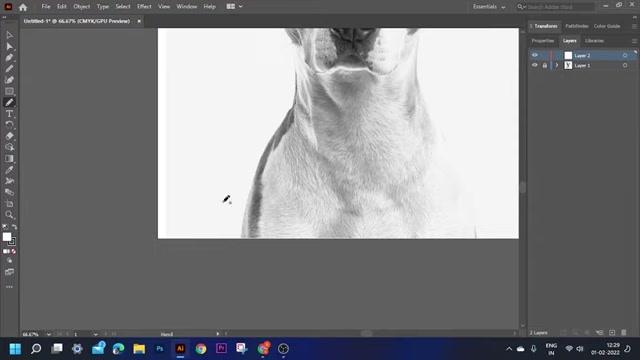The height and width of the screenshot is (360, 640).
Task: Pick the Eraser tool in toolbar
Action: (x=9, y=136)
